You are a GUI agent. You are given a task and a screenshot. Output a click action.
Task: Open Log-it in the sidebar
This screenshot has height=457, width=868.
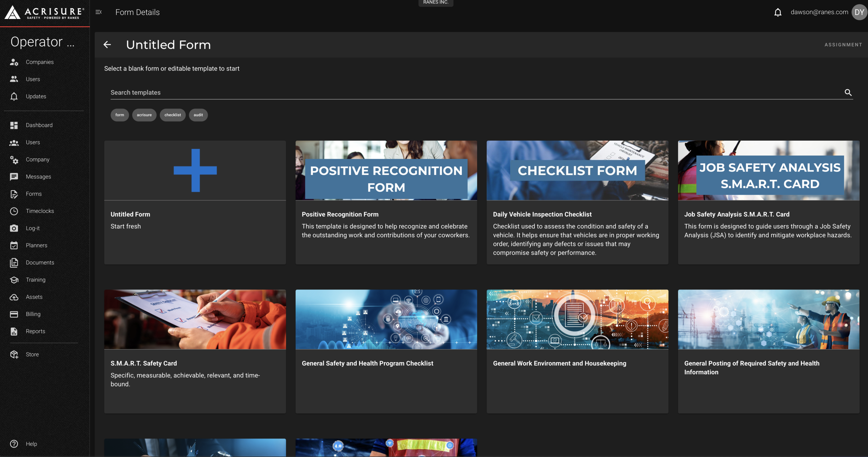click(33, 228)
